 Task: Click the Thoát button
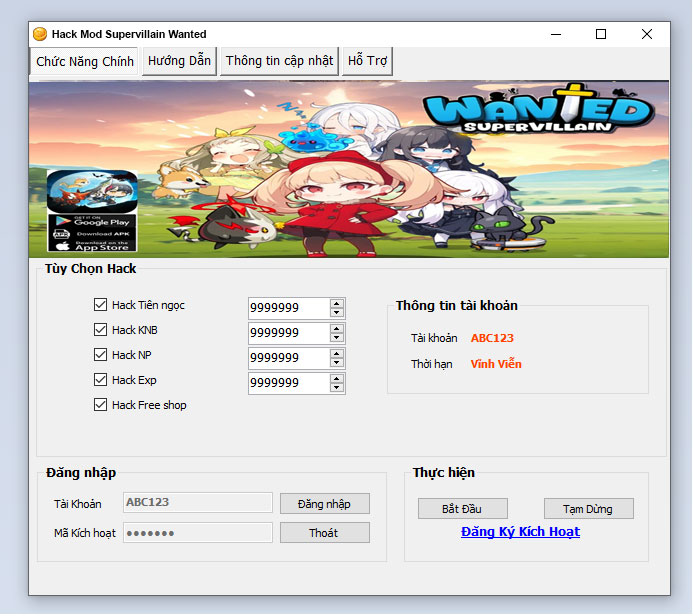tap(325, 533)
